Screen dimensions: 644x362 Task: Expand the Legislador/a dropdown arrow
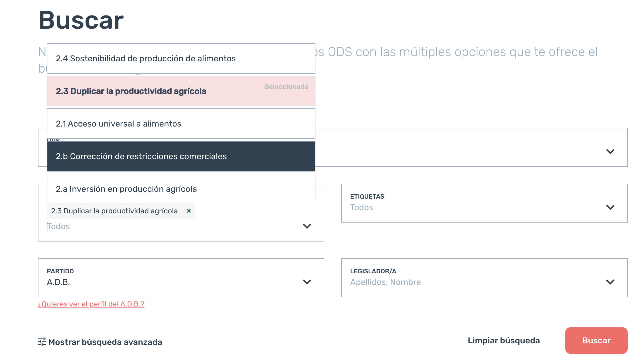pos(610,282)
